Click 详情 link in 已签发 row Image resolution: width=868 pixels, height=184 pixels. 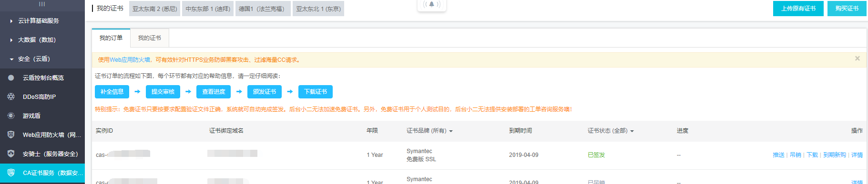pyautogui.click(x=857, y=155)
